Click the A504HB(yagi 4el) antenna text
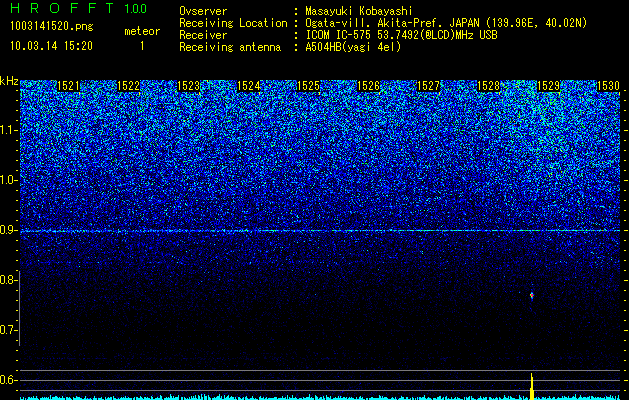 tap(353, 47)
